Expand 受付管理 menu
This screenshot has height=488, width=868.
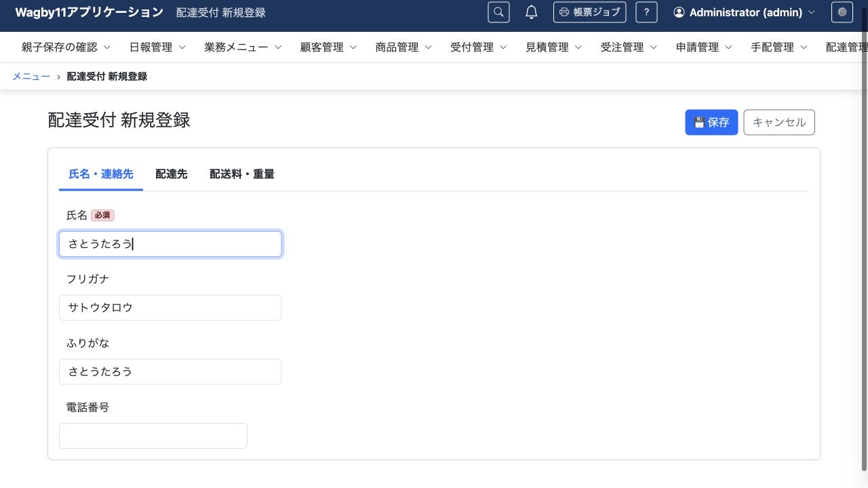(479, 47)
